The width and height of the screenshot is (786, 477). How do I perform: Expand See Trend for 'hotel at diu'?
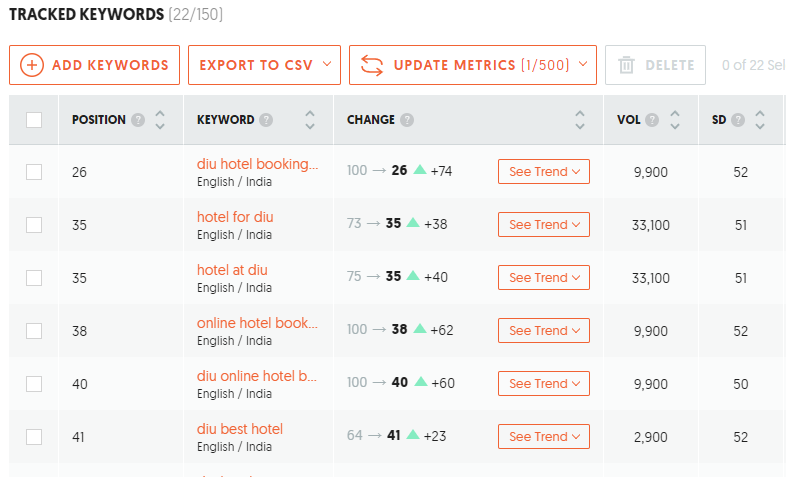pos(544,278)
